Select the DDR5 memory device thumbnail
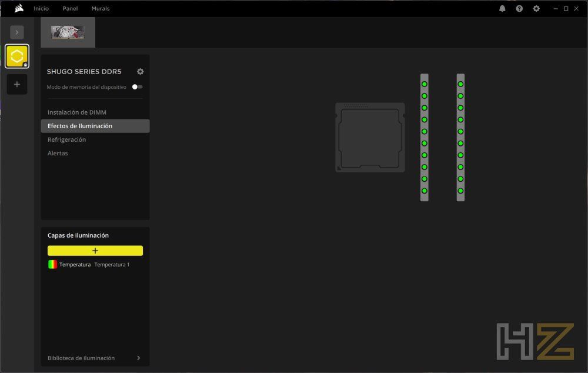The image size is (588, 373). click(x=68, y=32)
